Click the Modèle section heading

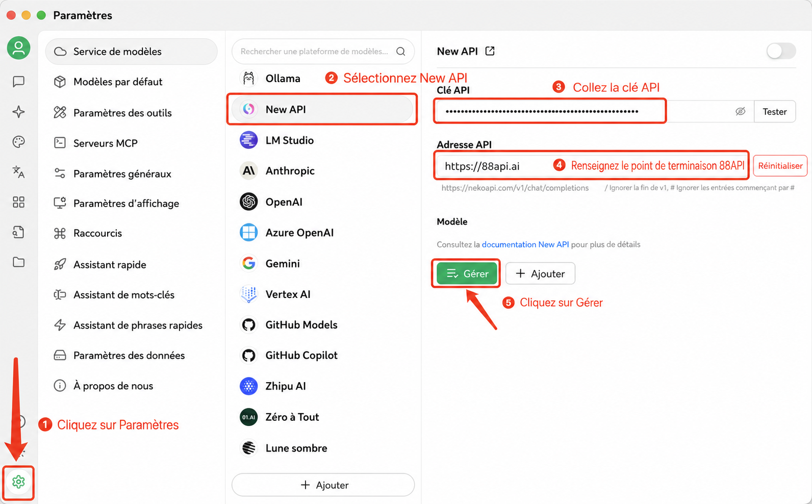[452, 222]
